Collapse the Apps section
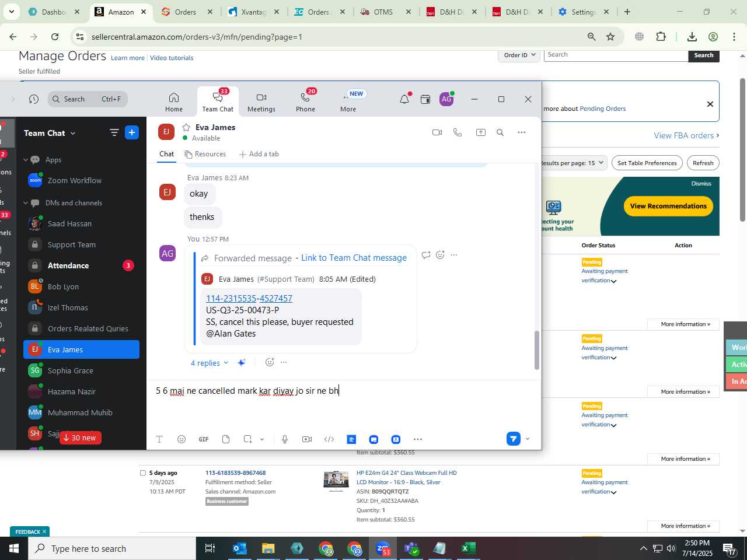 (26, 160)
